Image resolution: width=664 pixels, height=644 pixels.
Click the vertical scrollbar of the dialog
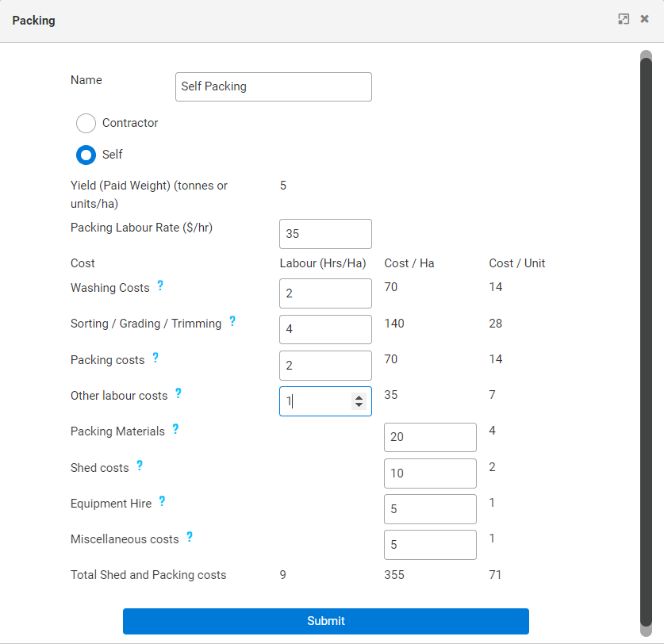coord(646,317)
